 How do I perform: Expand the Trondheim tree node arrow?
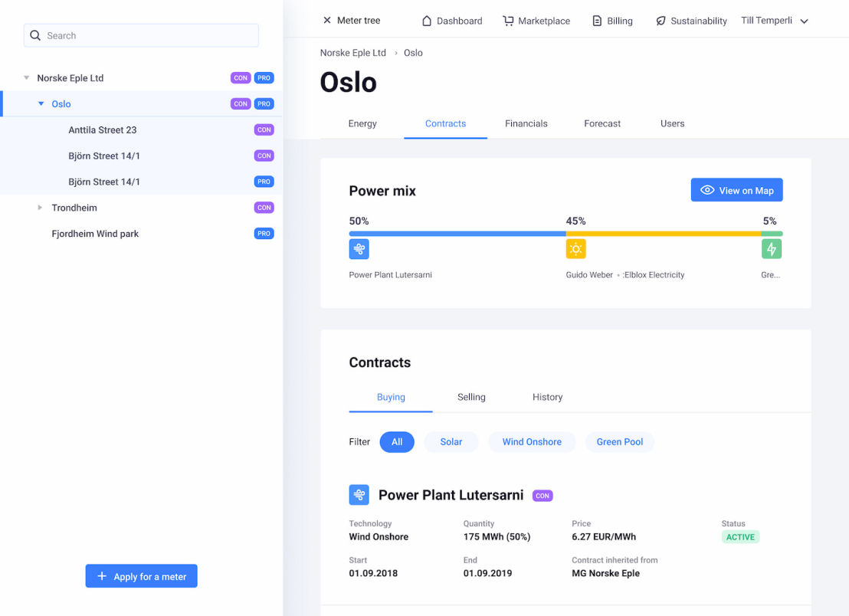40,208
